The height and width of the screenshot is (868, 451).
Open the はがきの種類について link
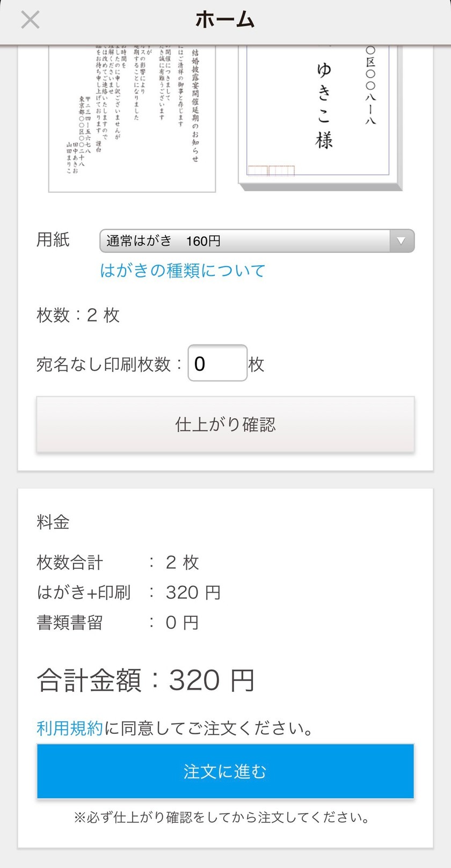(183, 271)
